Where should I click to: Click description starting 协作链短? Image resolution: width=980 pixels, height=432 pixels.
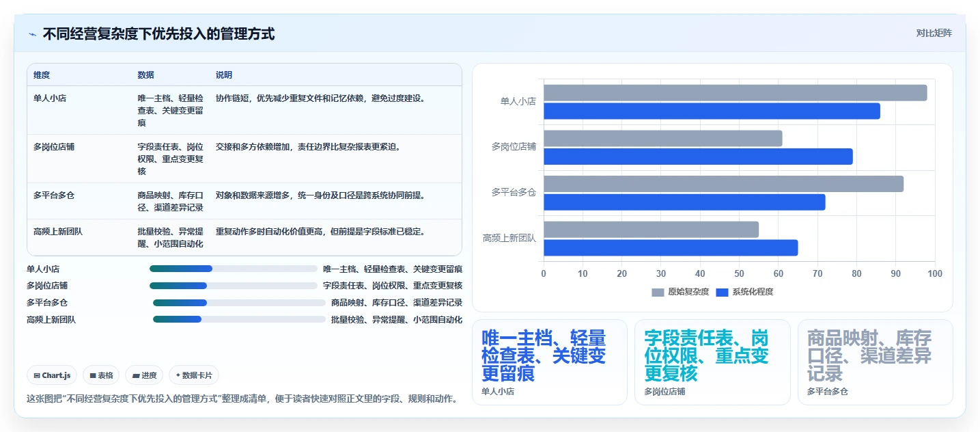coord(320,98)
